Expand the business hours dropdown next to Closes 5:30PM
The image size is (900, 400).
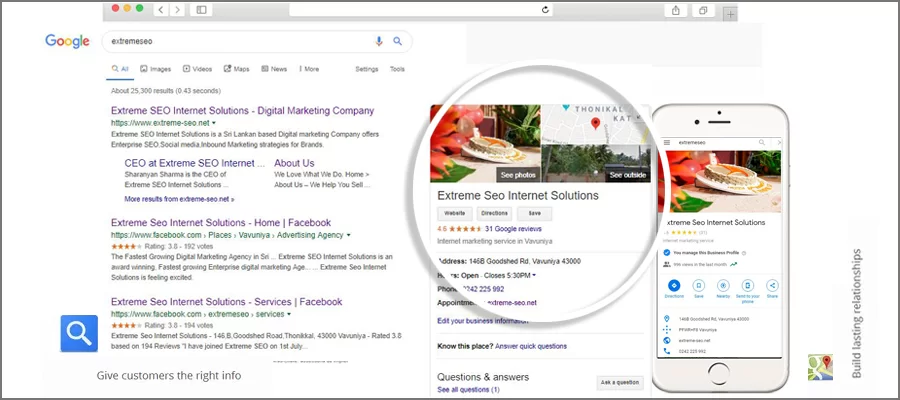coord(534,275)
